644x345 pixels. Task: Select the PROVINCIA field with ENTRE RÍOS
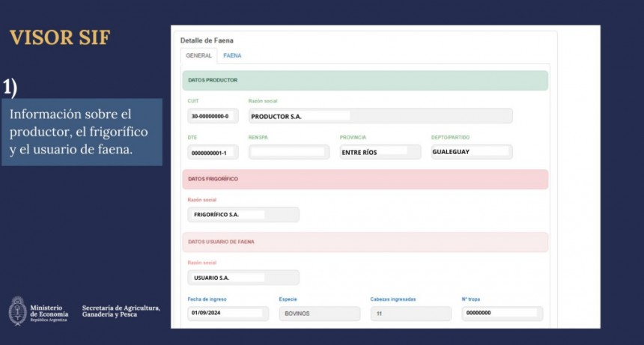380,152
